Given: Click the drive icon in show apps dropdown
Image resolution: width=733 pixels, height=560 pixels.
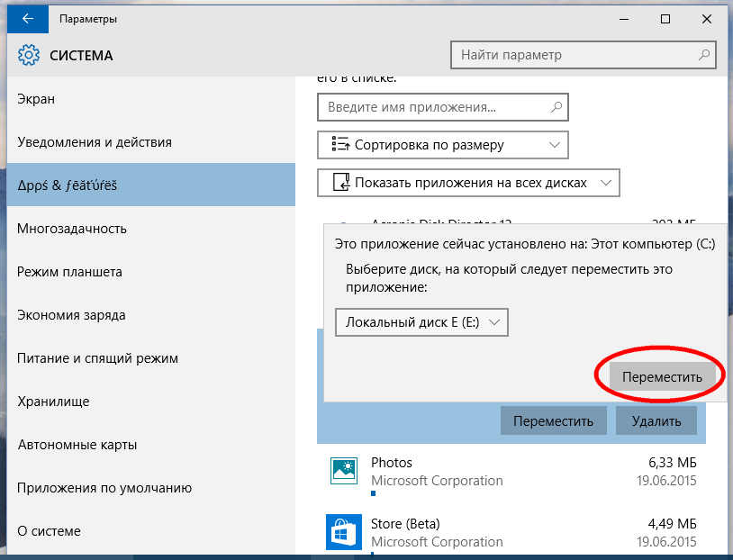Looking at the screenshot, I should pyautogui.click(x=339, y=183).
